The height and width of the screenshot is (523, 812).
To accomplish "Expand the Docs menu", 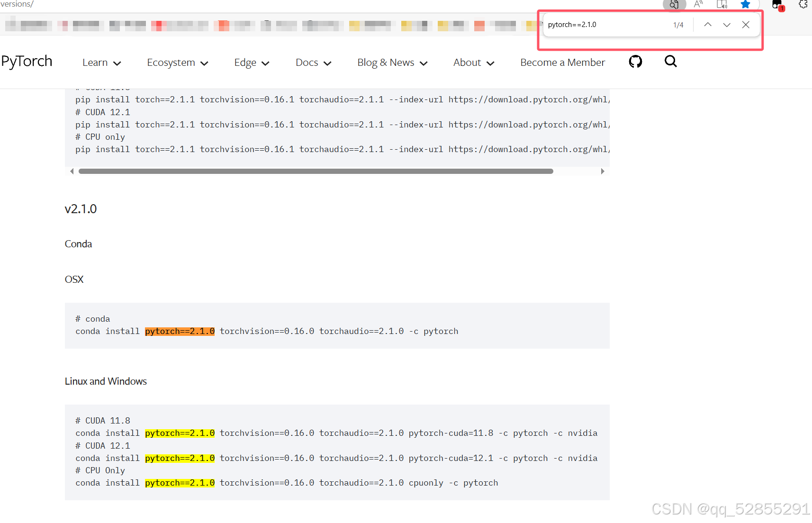I will click(x=313, y=63).
